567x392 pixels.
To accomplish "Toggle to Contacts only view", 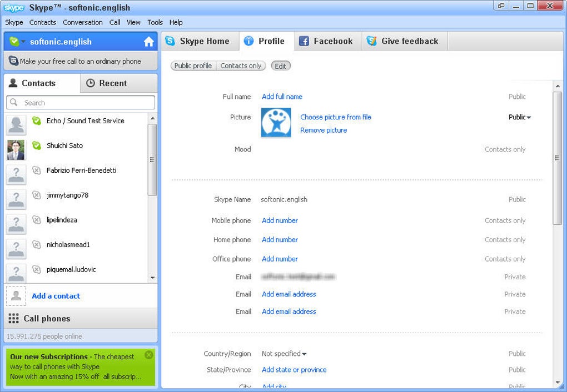I will (x=241, y=66).
